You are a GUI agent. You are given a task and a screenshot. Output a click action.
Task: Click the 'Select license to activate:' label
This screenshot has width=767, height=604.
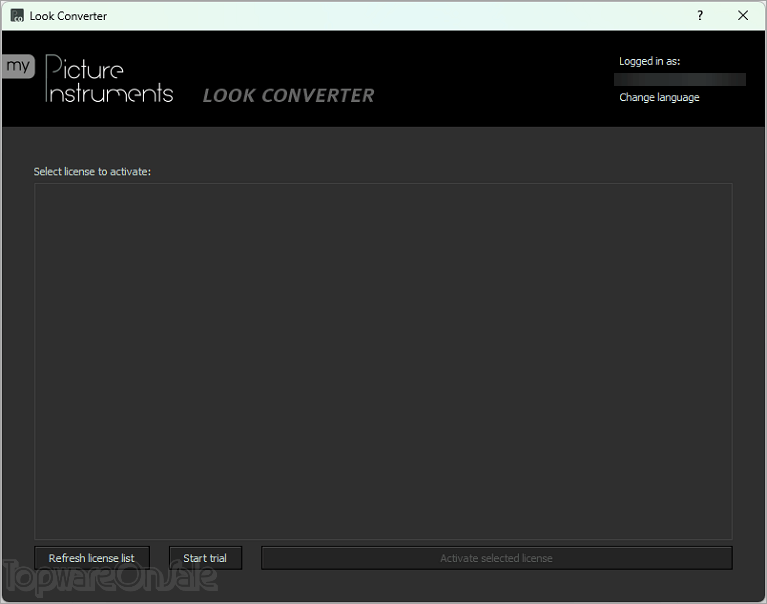point(92,172)
